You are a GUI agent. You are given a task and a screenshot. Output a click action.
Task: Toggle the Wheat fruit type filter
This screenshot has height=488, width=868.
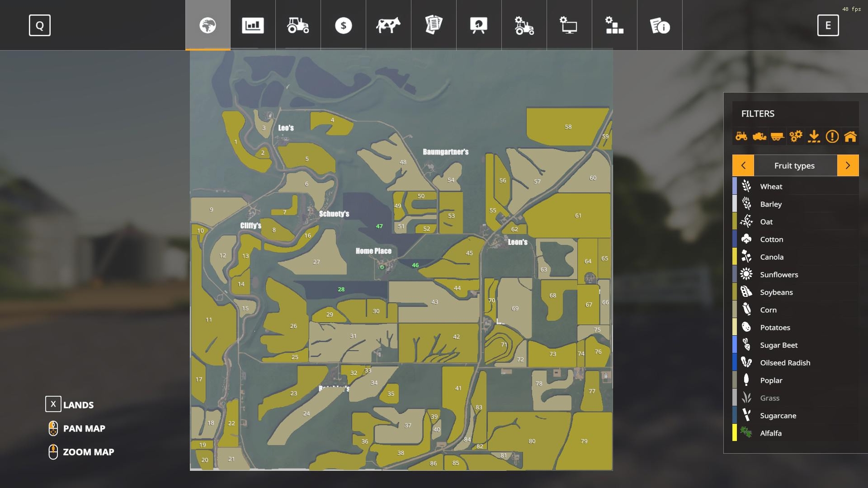point(771,186)
